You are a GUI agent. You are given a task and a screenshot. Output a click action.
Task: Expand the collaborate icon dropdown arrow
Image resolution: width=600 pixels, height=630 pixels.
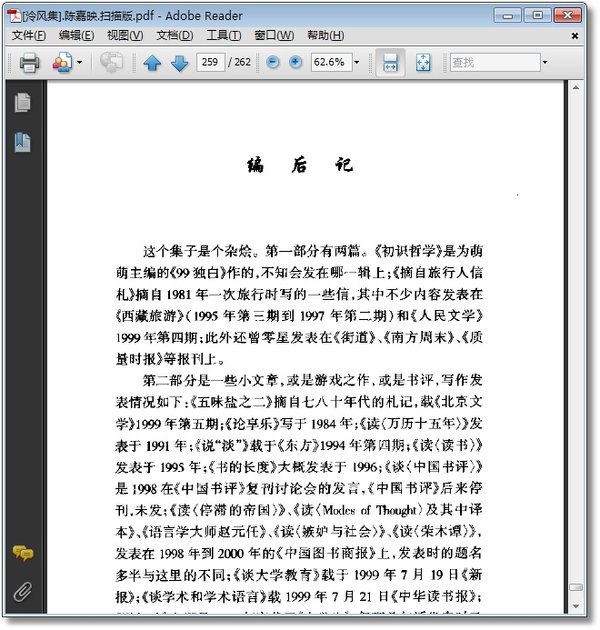tap(80, 63)
